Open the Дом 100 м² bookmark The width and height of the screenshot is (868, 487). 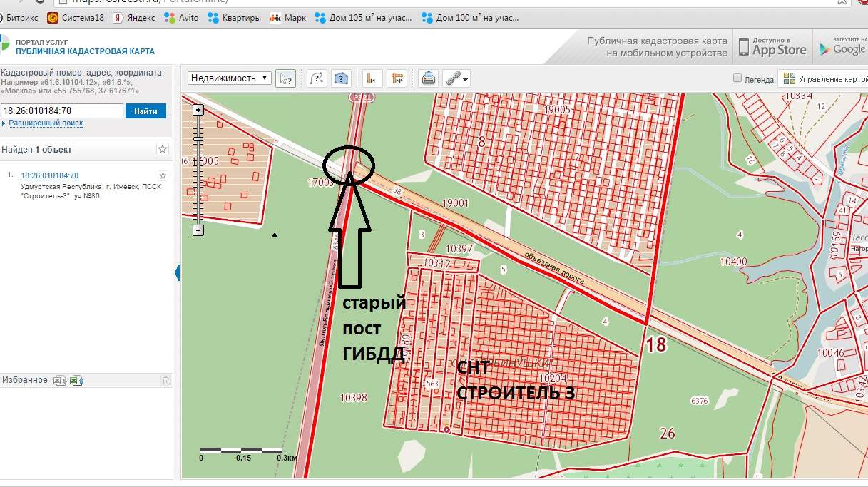[471, 17]
